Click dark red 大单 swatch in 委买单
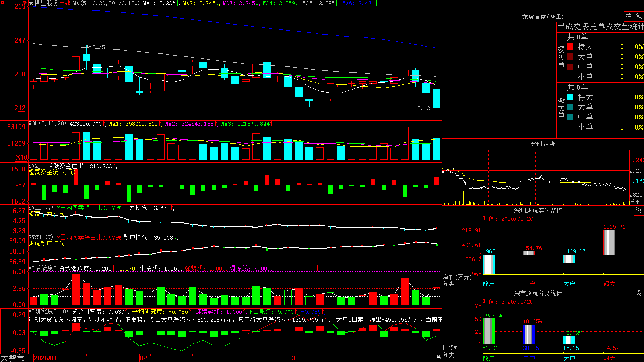 coord(570,57)
